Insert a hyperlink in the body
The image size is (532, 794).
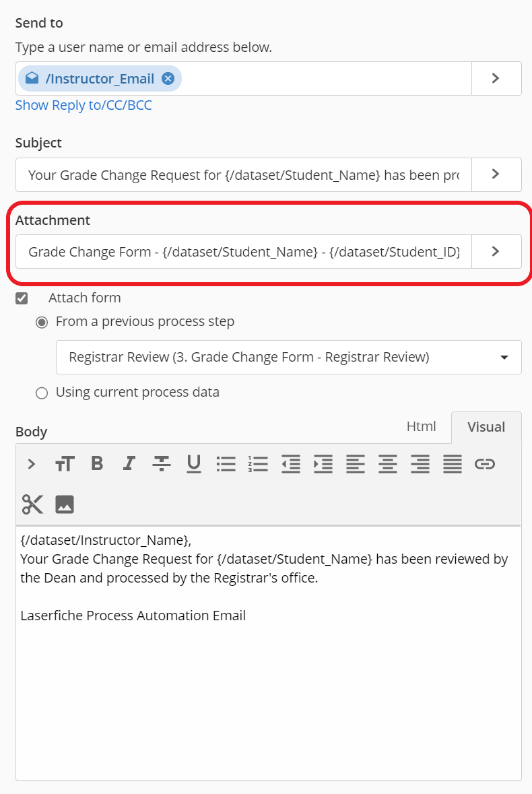[485, 463]
